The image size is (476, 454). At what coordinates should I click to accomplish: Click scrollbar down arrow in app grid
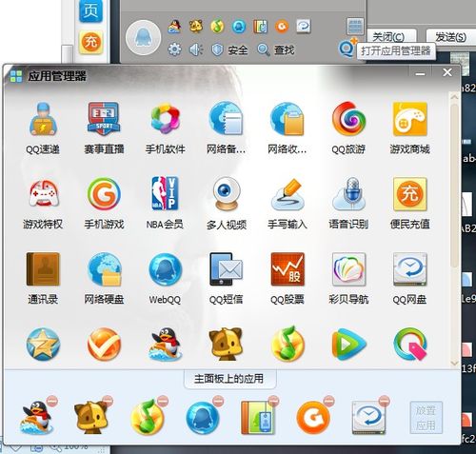point(454,363)
